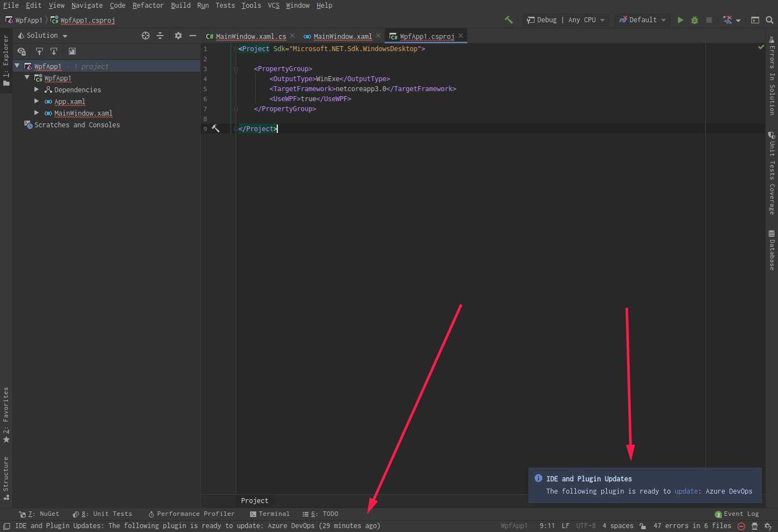Expand the App.xaml node
Viewport: 778px width, 532px height.
(37, 101)
